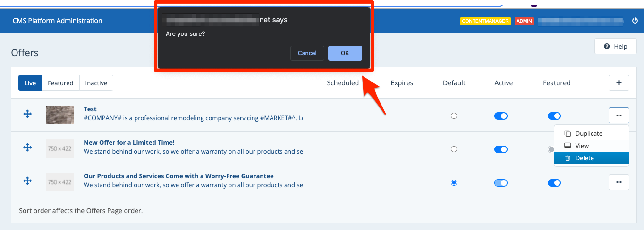
Task: Select Default radio for Test offer
Action: tap(454, 116)
